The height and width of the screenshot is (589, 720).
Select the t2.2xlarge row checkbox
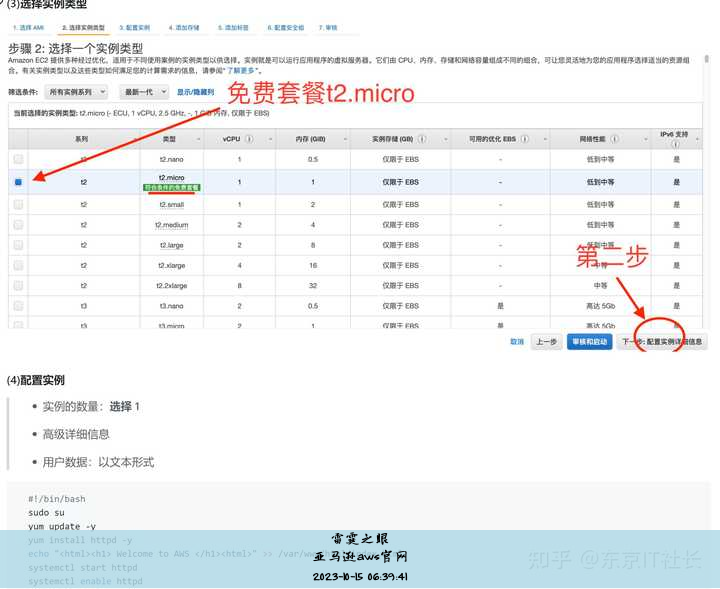pos(18,285)
